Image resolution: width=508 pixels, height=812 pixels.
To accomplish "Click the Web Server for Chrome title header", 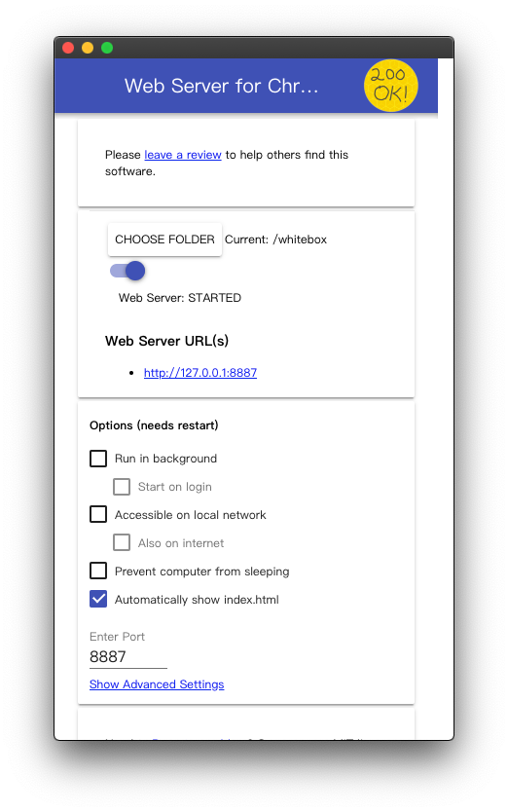I will 221,86.
